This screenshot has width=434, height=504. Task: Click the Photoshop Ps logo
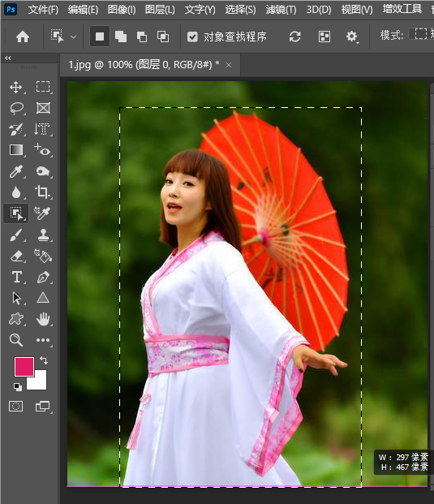(x=11, y=9)
